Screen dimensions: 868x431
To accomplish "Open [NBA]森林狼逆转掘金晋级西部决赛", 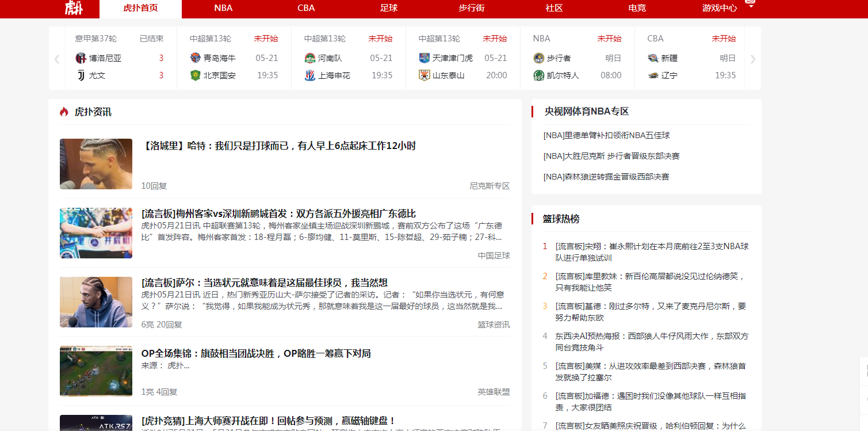I will pos(606,177).
